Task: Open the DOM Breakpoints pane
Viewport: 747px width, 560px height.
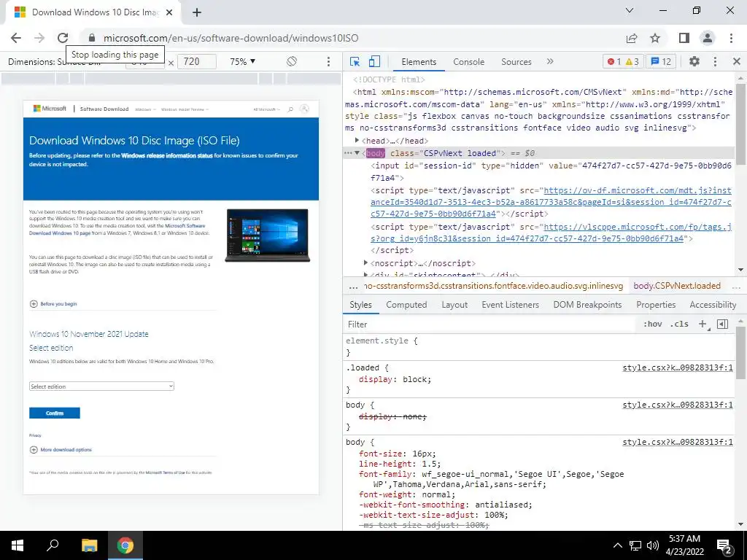Action: 587,305
